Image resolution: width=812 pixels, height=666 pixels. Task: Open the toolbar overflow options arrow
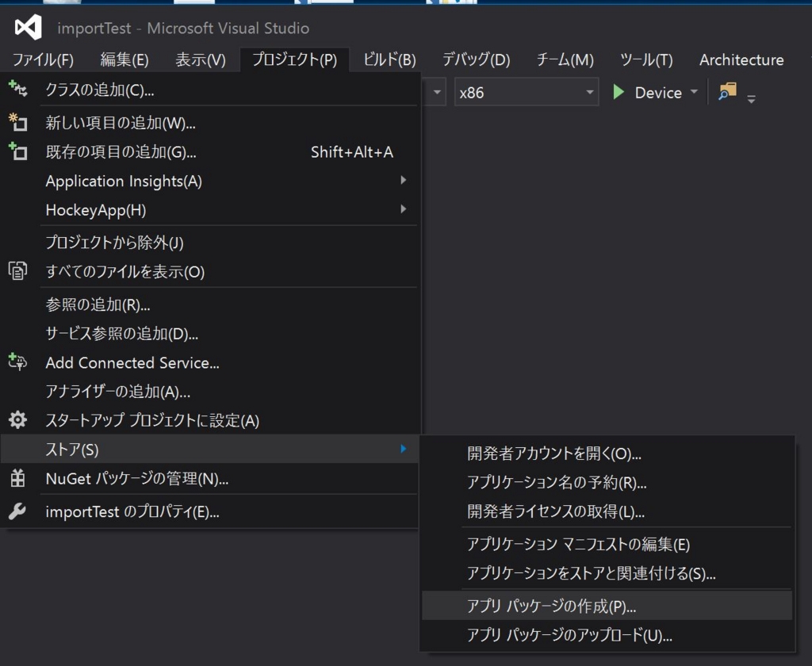pos(752,98)
